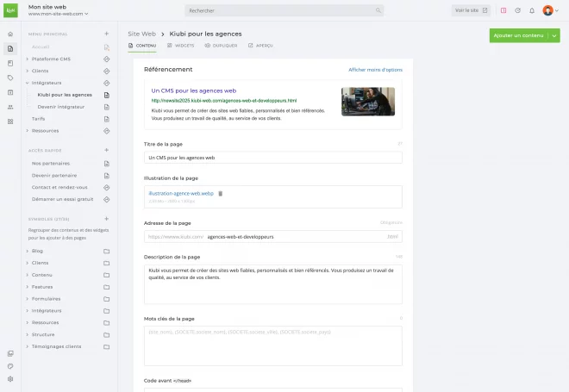569x392 pixels.
Task: Open the Ajouter un contenu dropdown arrow
Action: point(554,35)
